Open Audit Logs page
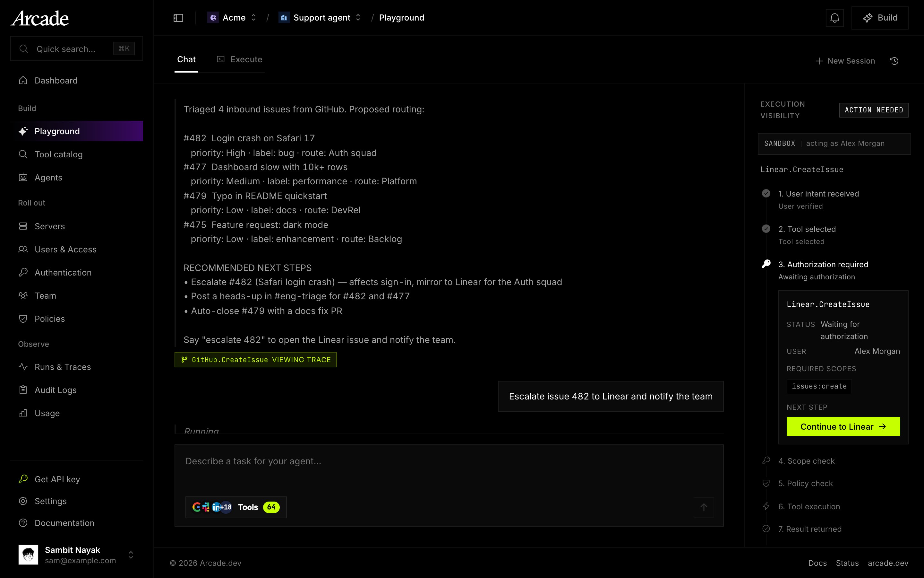The width and height of the screenshot is (924, 578). (x=77, y=390)
